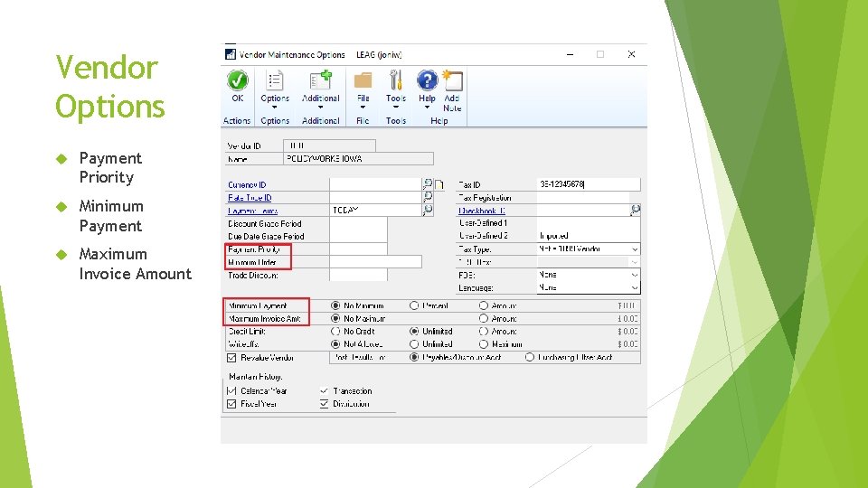This screenshot has width=868, height=488.
Task: Select Amount for Maximum Invoice Amt
Action: 483,319
